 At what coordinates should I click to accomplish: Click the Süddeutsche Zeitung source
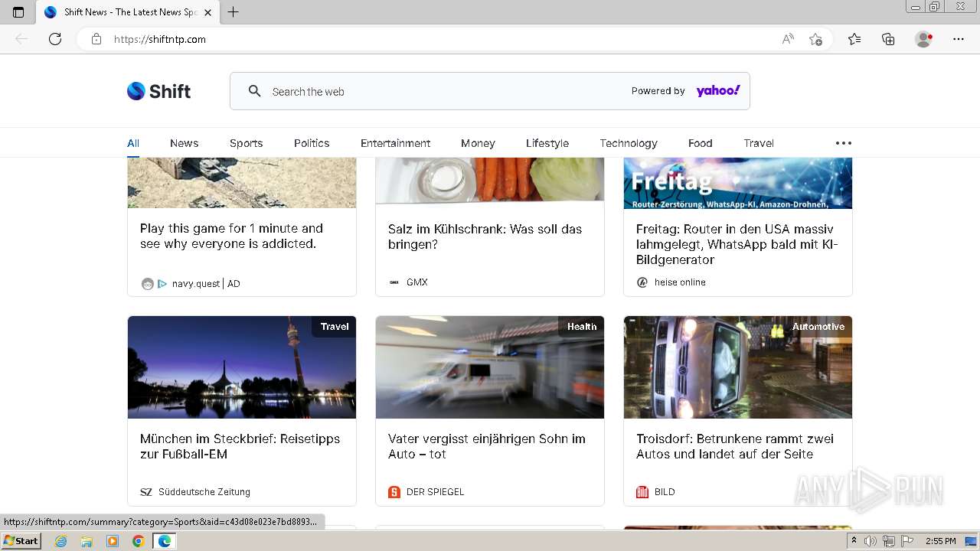pyautogui.click(x=204, y=492)
